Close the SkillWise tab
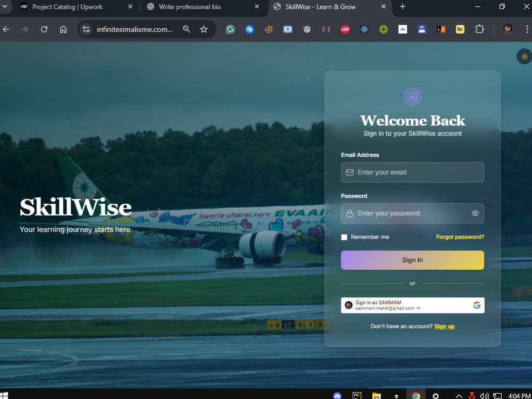Viewport: 532px width, 399px height. click(384, 7)
